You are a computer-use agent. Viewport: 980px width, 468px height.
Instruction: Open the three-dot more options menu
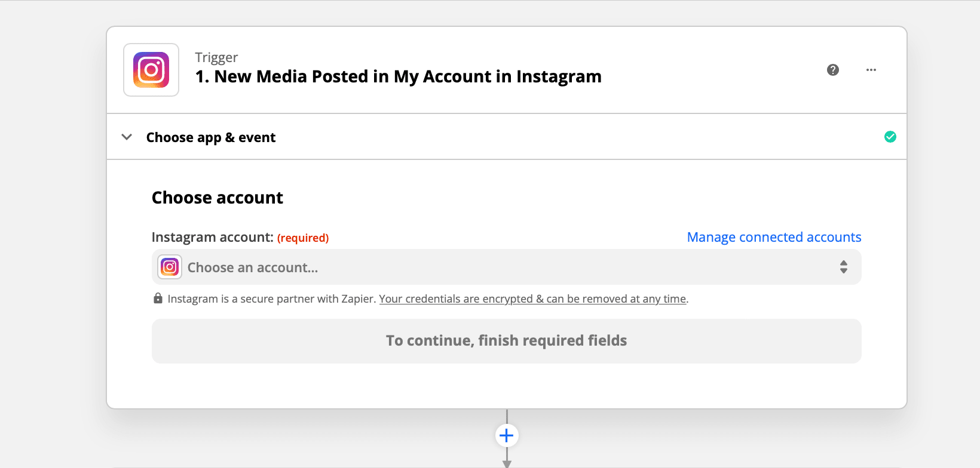(871, 70)
